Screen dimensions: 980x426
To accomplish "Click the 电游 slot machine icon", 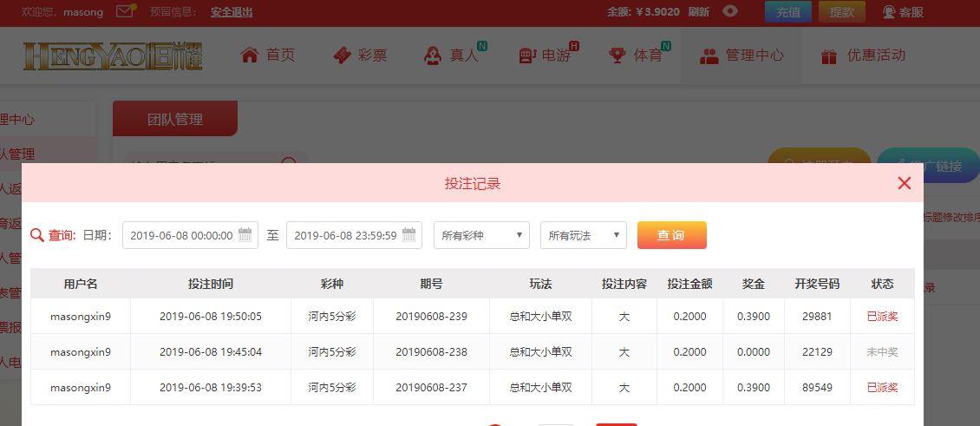I will point(526,56).
